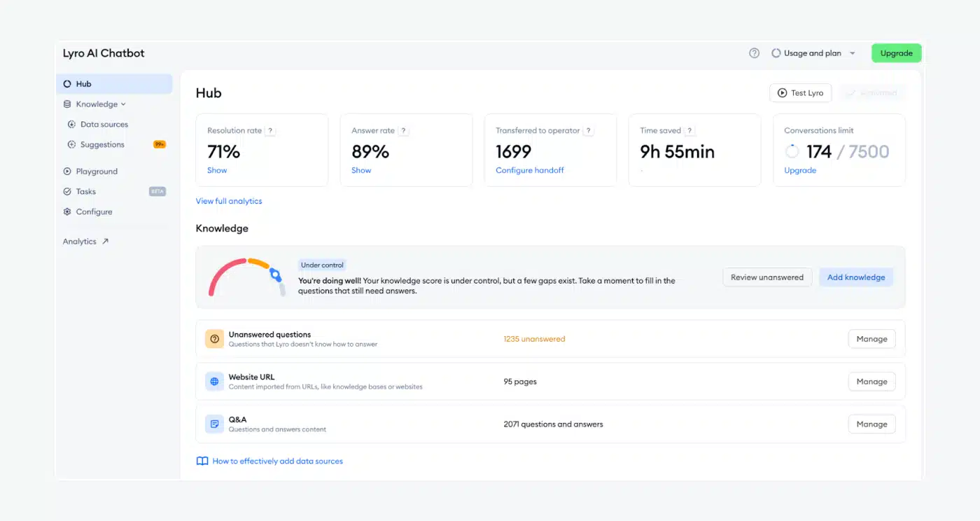Click conversations limit progress ring
This screenshot has height=521, width=980.
(x=792, y=151)
